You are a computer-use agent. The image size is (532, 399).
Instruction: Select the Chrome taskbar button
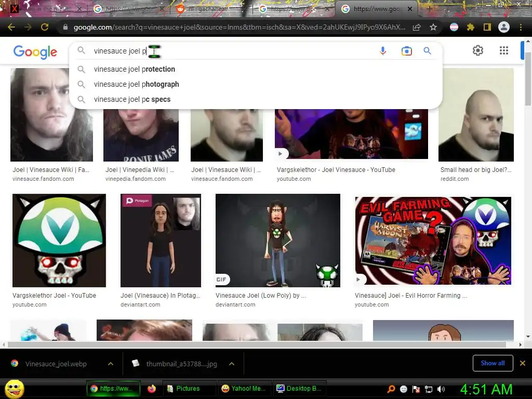pos(113,389)
